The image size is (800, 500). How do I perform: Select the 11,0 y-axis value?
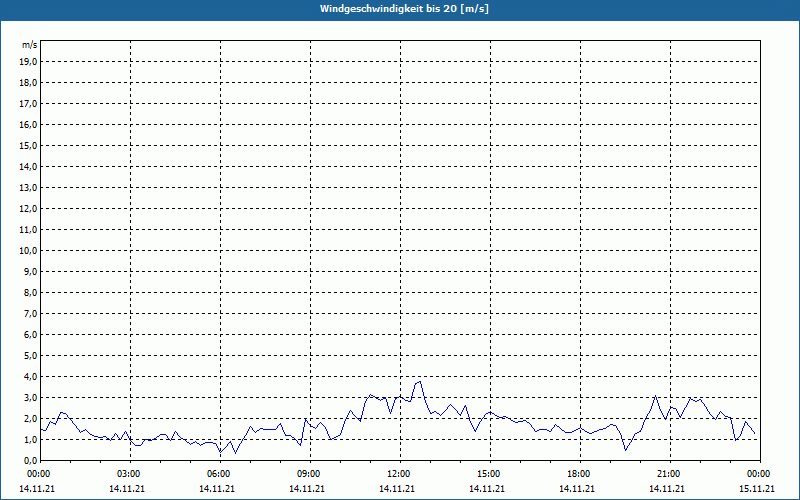click(x=29, y=230)
